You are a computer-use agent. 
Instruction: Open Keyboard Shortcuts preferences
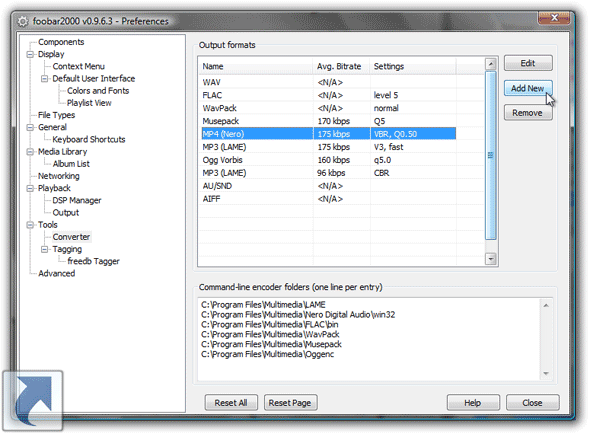(x=89, y=139)
